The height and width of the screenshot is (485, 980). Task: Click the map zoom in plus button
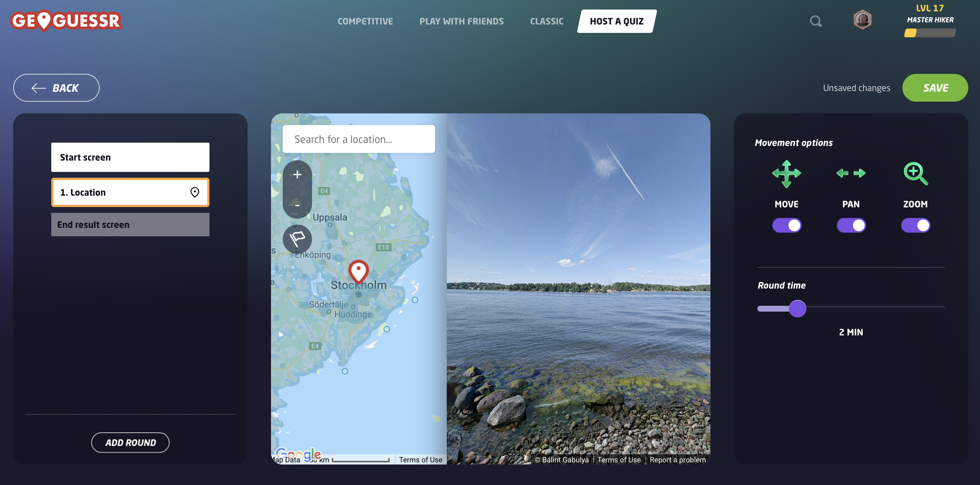coord(297,174)
